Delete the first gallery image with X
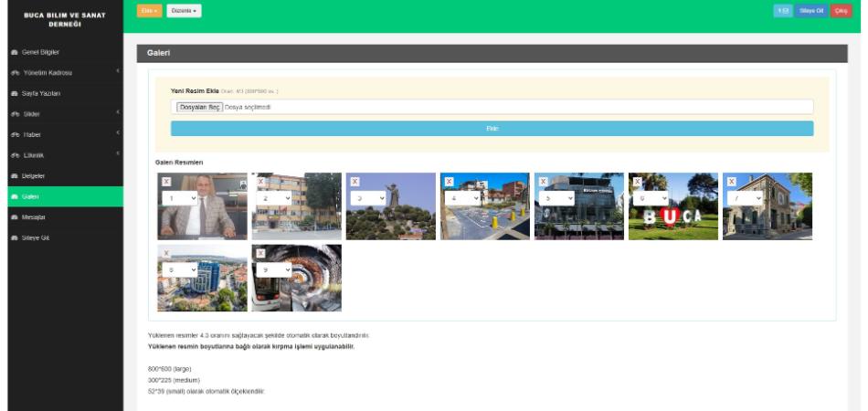 coord(166,182)
